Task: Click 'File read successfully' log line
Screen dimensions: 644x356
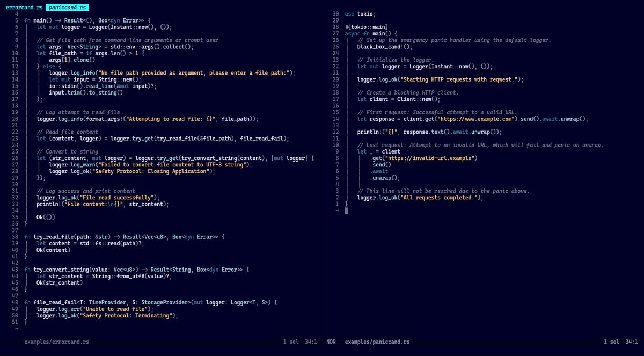Action: (98, 198)
